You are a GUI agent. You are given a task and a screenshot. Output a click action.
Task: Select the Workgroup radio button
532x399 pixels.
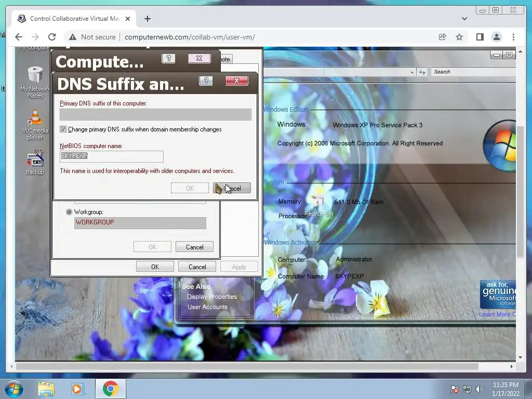pos(69,212)
